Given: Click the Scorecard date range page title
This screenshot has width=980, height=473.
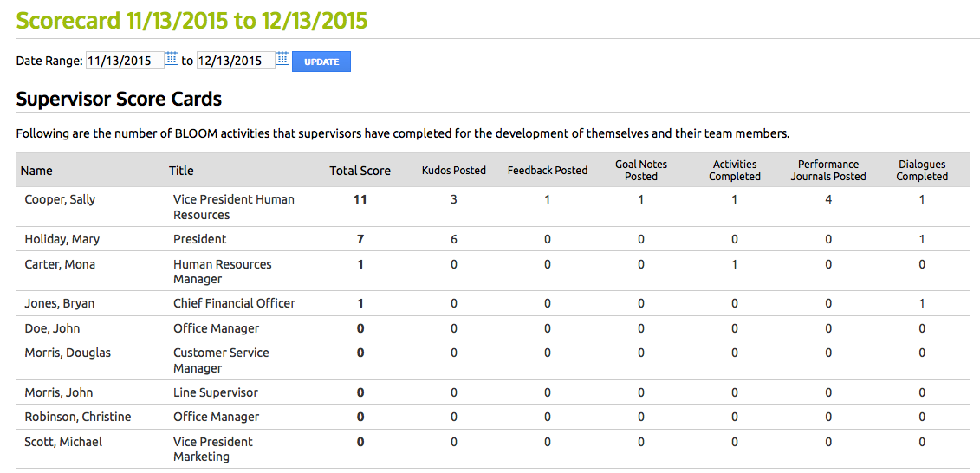Looking at the screenshot, I should coord(191,20).
